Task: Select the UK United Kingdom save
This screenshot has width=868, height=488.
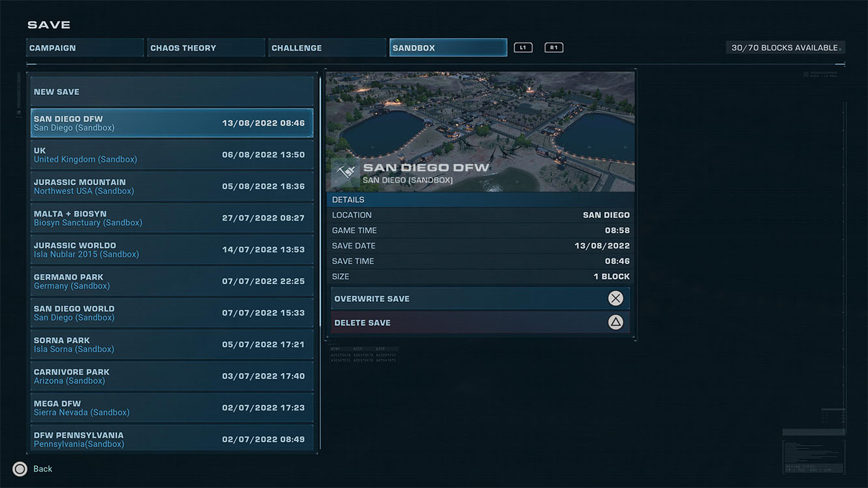Action: coord(172,155)
